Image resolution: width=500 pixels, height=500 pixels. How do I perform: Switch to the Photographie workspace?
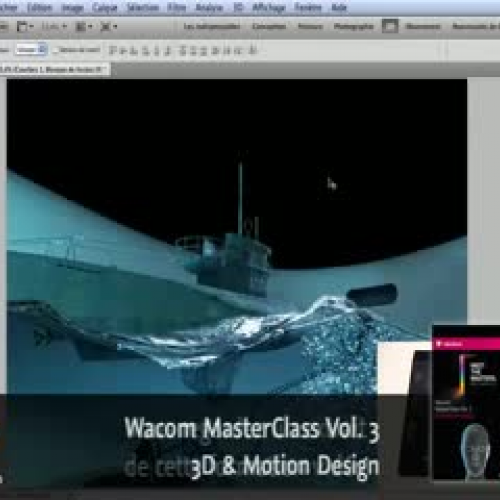pyautogui.click(x=354, y=26)
